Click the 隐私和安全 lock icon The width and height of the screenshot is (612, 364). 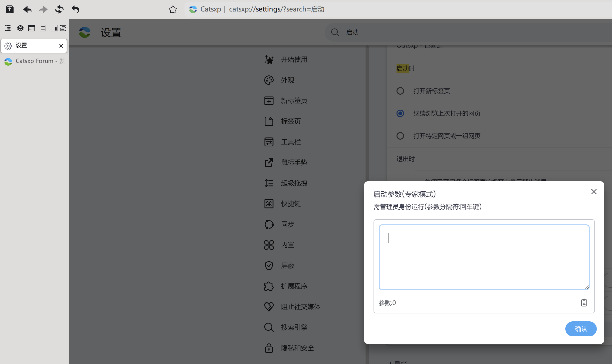click(268, 348)
